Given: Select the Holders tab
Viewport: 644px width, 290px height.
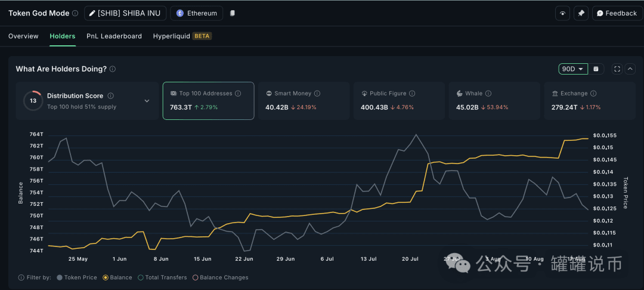Looking at the screenshot, I should tap(63, 36).
